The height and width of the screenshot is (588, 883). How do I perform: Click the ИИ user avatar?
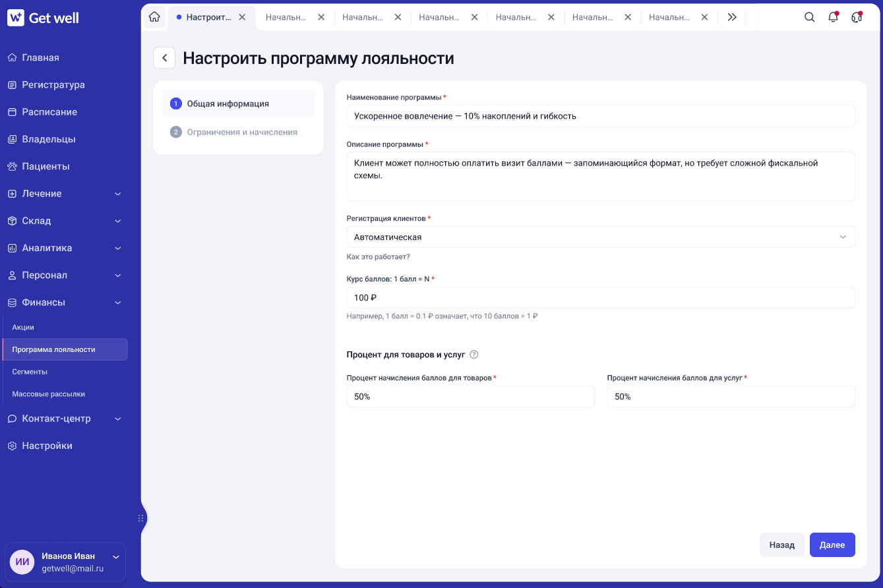tap(22, 562)
